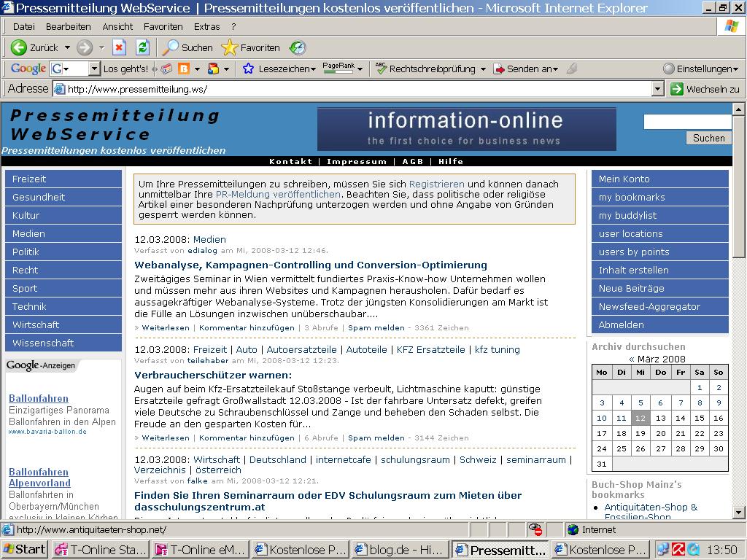Expand the Google search box dropdown
This screenshot has height=560, width=747.
click(94, 69)
